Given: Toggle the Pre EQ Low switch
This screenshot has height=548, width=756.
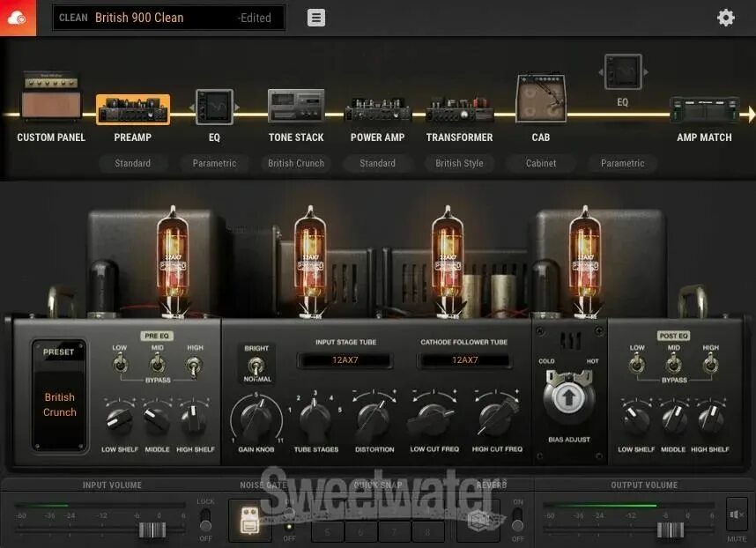Looking at the screenshot, I should tap(120, 364).
